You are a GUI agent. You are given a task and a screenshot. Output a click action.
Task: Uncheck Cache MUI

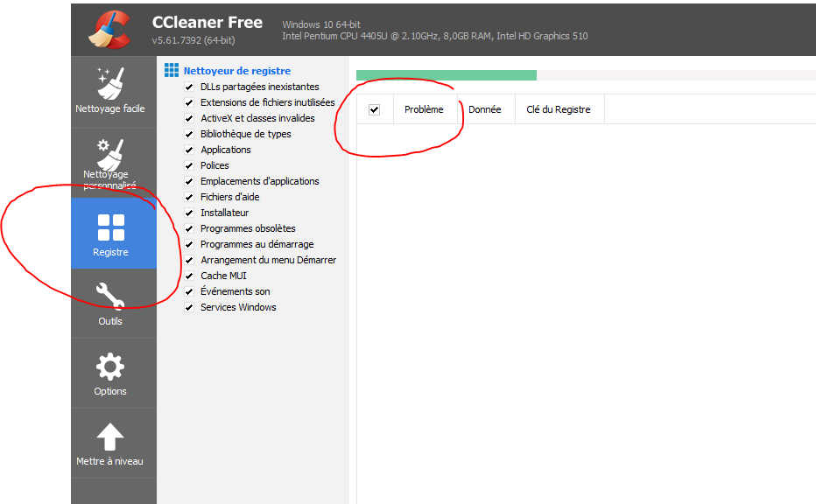[x=189, y=276]
